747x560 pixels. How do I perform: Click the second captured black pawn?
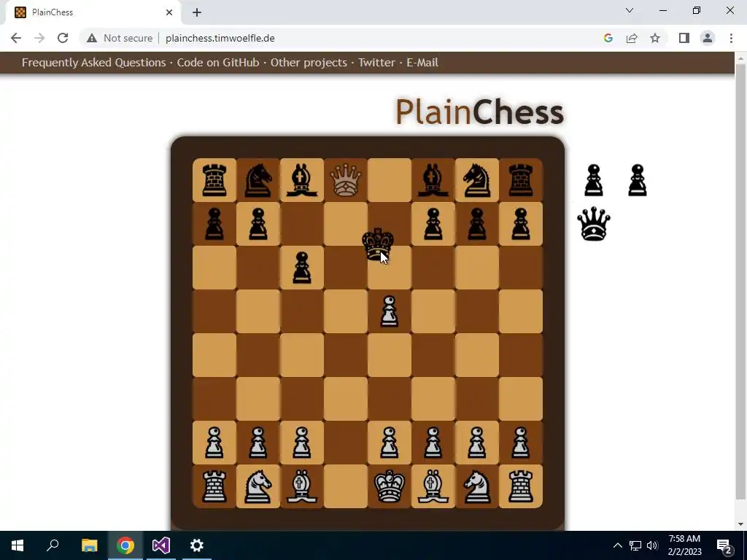click(x=638, y=181)
